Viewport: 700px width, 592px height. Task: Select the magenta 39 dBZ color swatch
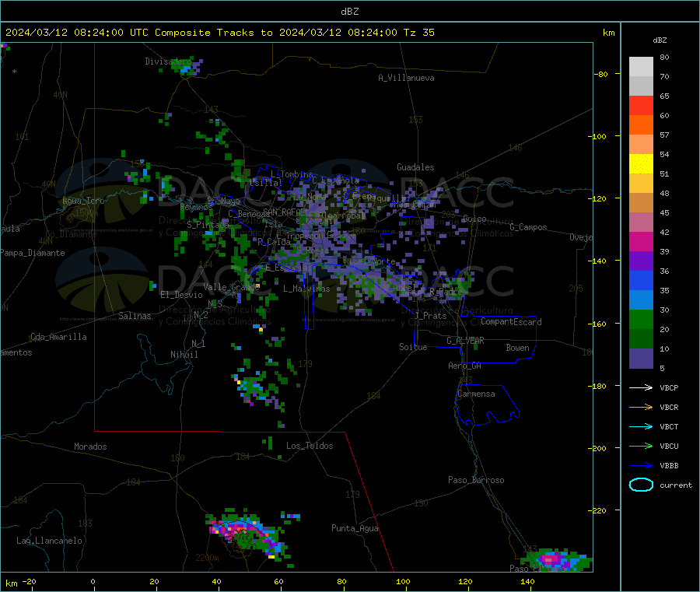click(x=641, y=241)
